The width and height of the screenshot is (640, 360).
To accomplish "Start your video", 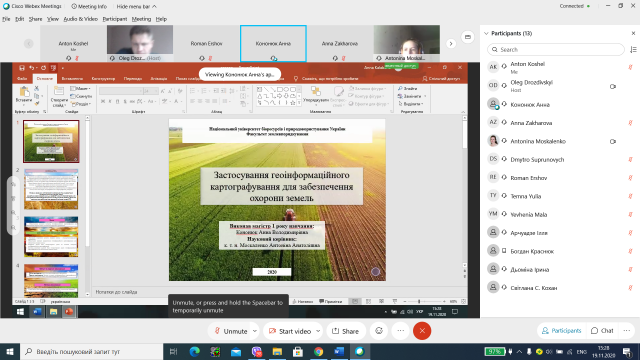I will tap(290, 331).
